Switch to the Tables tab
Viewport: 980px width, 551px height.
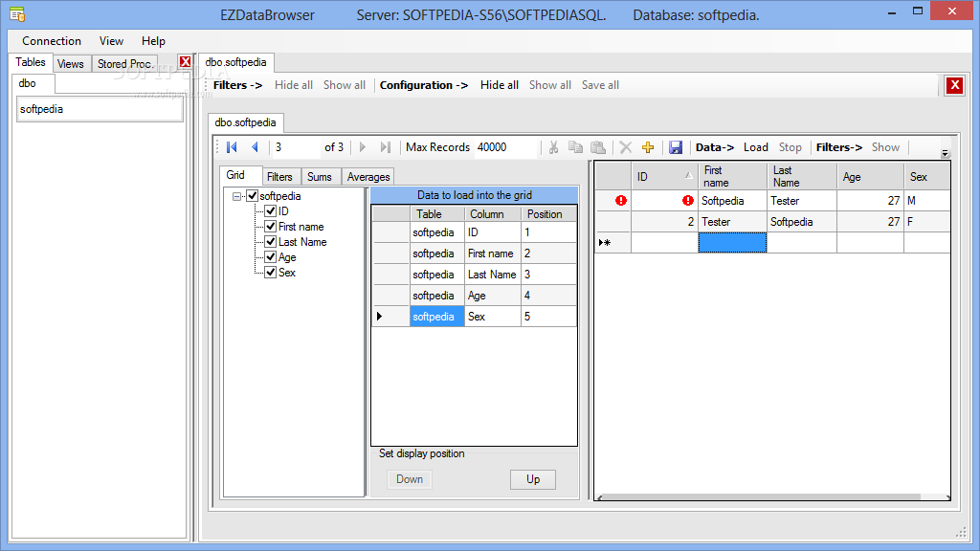coord(31,62)
